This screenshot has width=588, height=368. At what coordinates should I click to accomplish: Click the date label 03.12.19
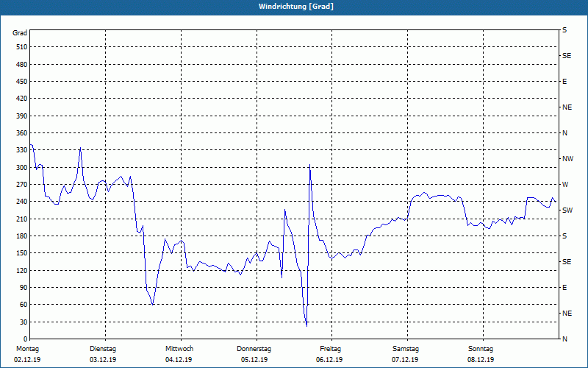103,360
